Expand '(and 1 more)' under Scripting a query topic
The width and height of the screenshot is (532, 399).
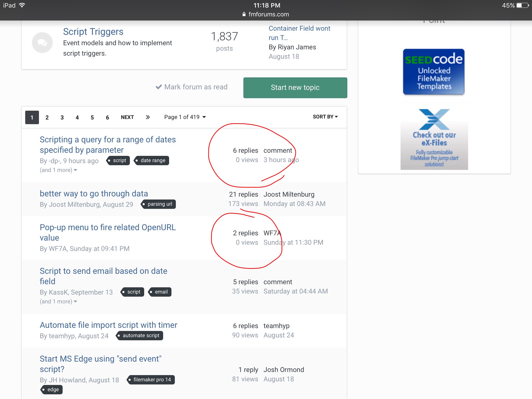click(x=58, y=170)
